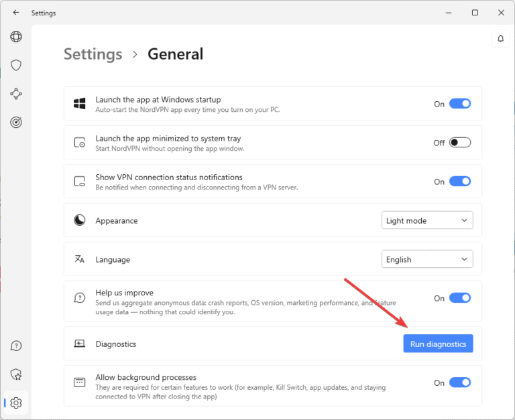Open the help question mark sidebar icon
The height and width of the screenshot is (420, 515).
pos(16,346)
